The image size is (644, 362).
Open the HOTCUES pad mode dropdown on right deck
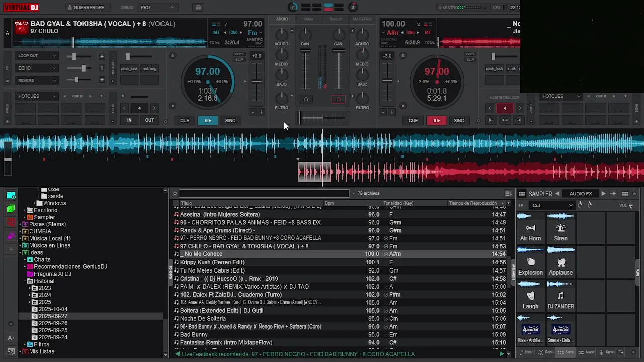tap(561, 96)
